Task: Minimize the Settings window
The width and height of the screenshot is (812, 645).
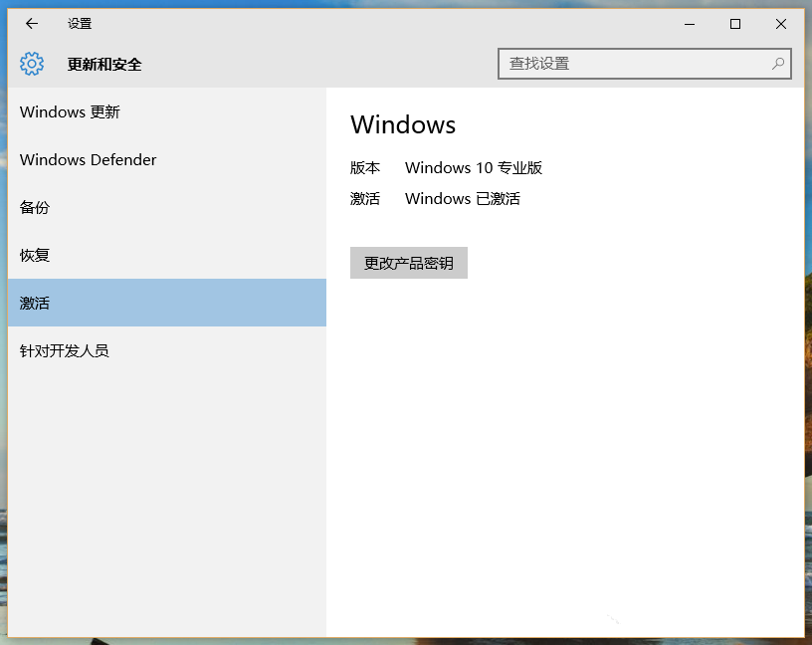Action: [x=690, y=24]
